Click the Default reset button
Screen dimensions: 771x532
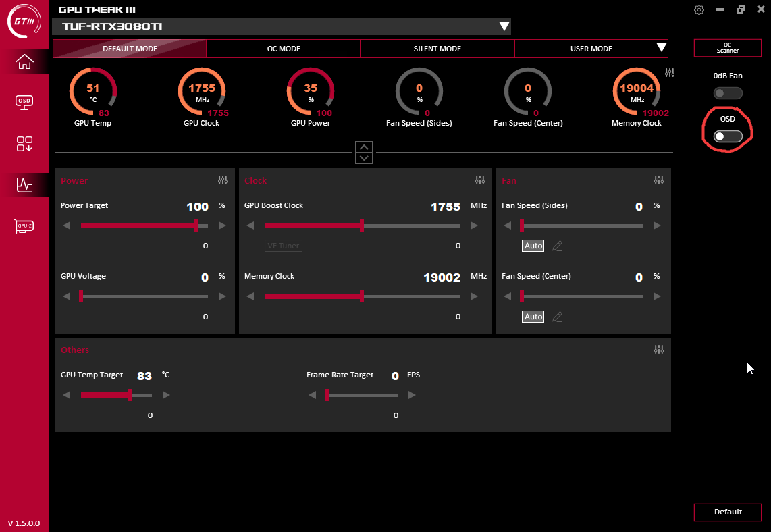coord(728,512)
